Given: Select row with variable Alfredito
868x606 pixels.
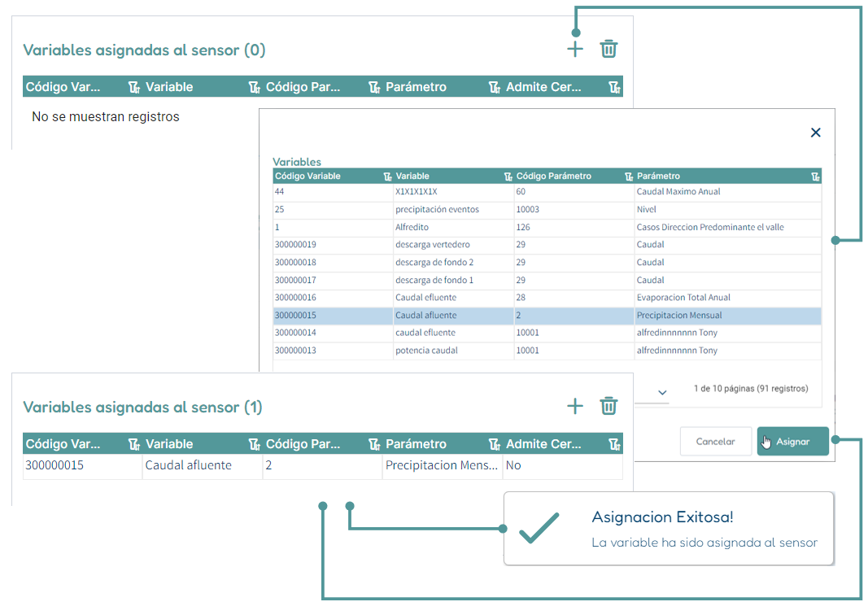Looking at the screenshot, I should pos(547,227).
